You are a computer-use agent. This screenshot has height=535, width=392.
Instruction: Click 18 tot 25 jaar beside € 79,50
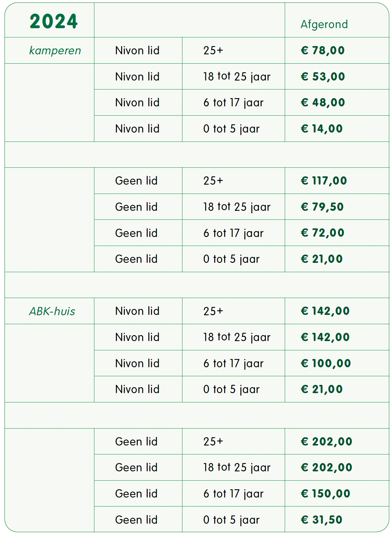[x=237, y=207]
